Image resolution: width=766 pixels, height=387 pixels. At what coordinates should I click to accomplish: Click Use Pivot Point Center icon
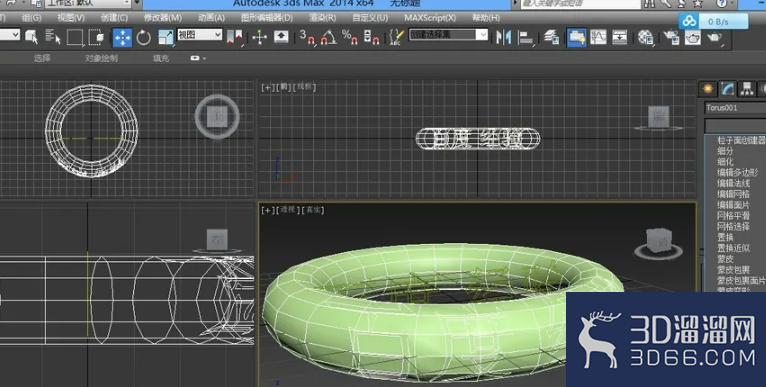click(x=235, y=37)
